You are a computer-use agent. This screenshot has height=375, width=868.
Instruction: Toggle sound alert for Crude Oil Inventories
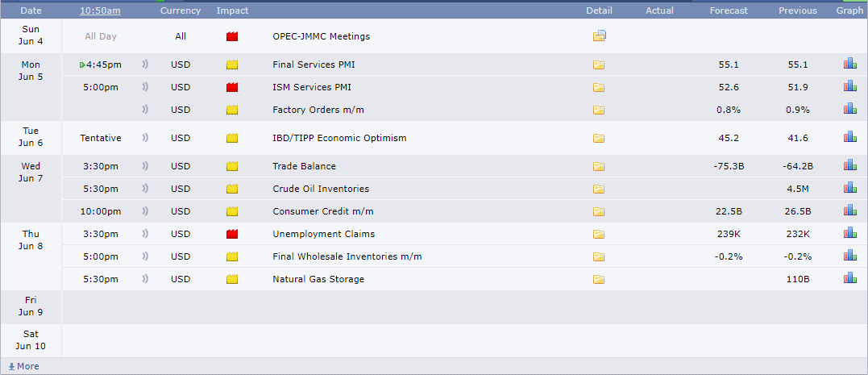point(146,189)
